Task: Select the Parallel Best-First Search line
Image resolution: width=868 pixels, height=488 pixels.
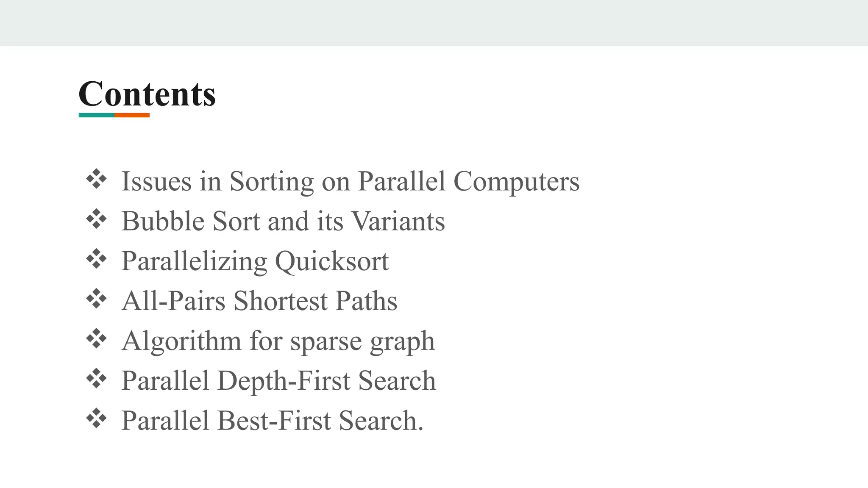Action: pyautogui.click(x=272, y=420)
